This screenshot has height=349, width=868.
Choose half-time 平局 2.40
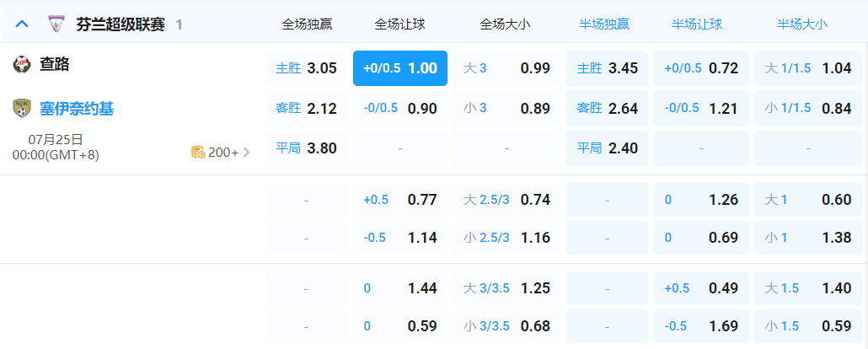607,148
